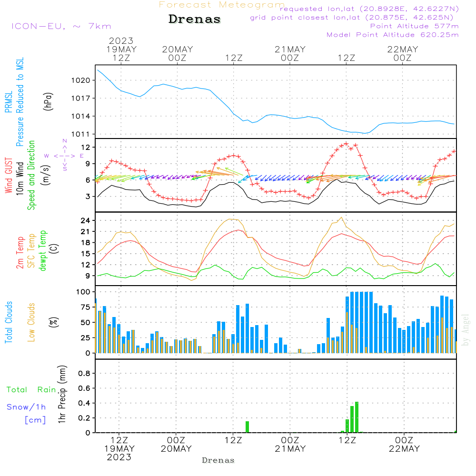Click the green 'Total Rain' label

pos(31,389)
